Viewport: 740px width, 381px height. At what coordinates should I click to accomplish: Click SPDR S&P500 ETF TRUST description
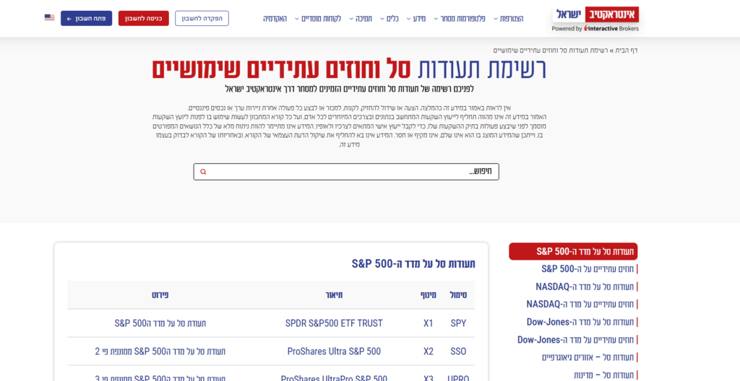click(x=334, y=323)
